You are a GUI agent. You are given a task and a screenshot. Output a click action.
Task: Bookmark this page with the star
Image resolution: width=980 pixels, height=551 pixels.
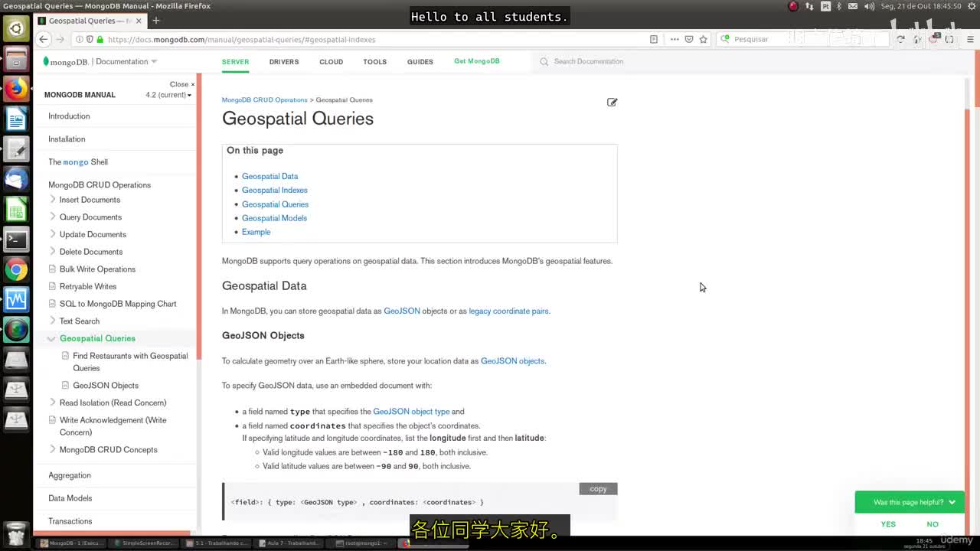[703, 39]
